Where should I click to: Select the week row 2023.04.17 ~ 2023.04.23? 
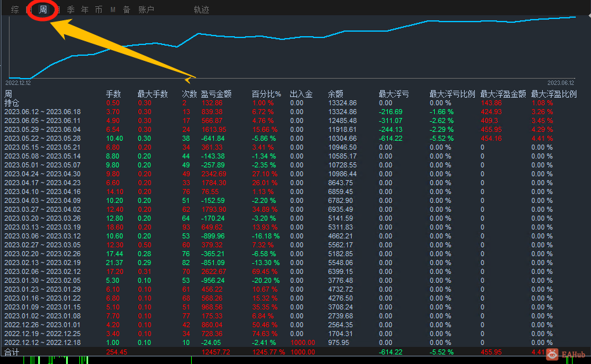point(43,183)
